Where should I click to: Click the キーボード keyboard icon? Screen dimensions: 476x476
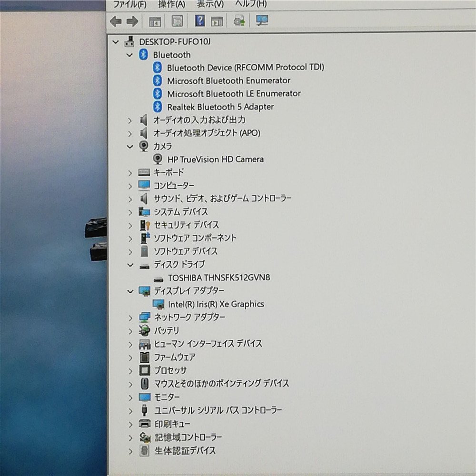pyautogui.click(x=144, y=172)
